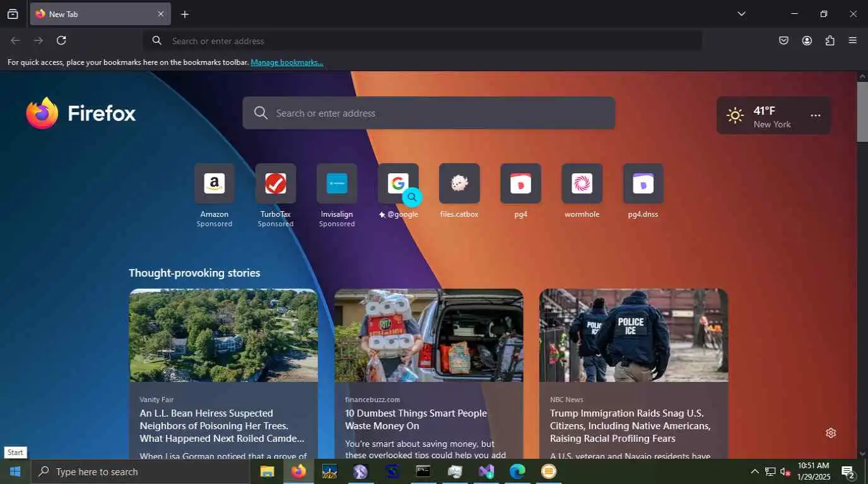Click the Police ICE officers thumbnail

[634, 335]
